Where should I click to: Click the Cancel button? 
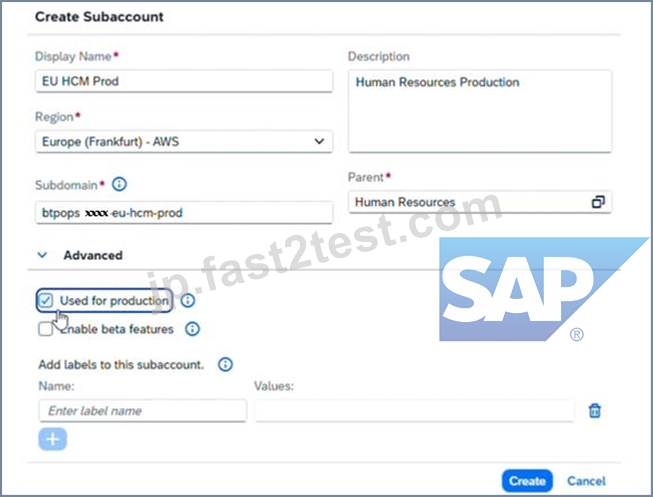click(586, 481)
